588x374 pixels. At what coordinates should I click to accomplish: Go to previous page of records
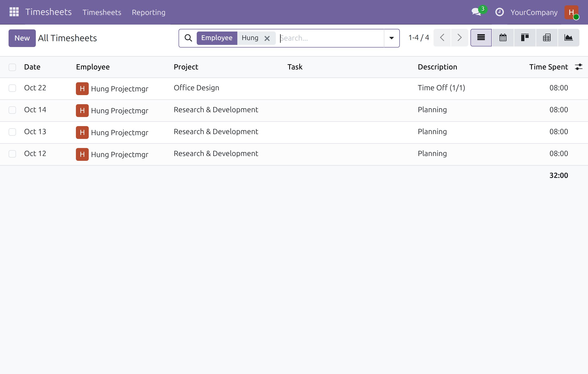442,38
